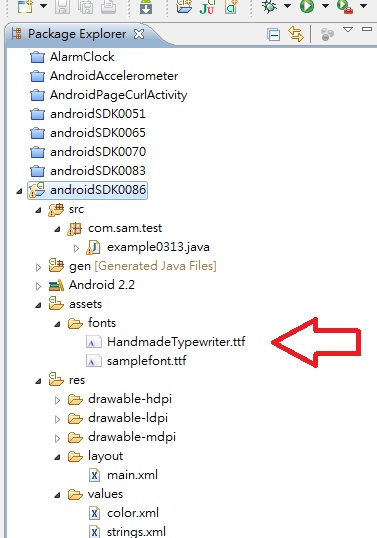Open the External Tools dropdown arrow
Viewport: 377px width, 538px height.
click(363, 6)
